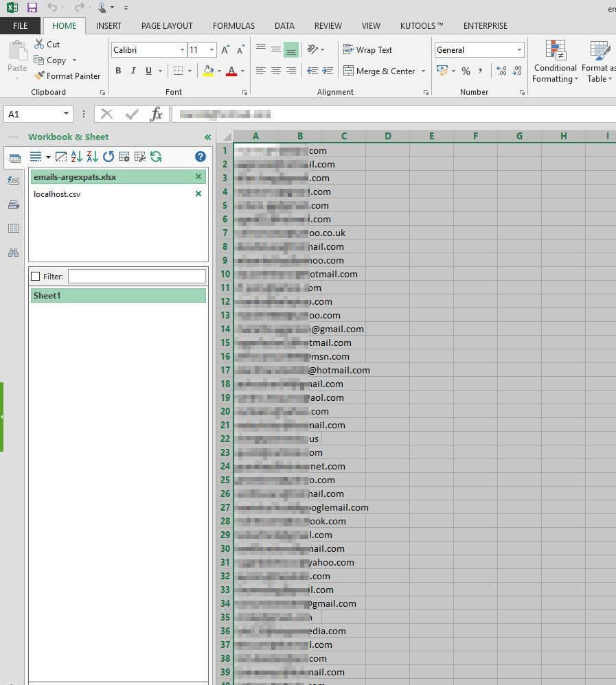This screenshot has height=685, width=616.
Task: Click Top Align icon
Action: (261, 47)
